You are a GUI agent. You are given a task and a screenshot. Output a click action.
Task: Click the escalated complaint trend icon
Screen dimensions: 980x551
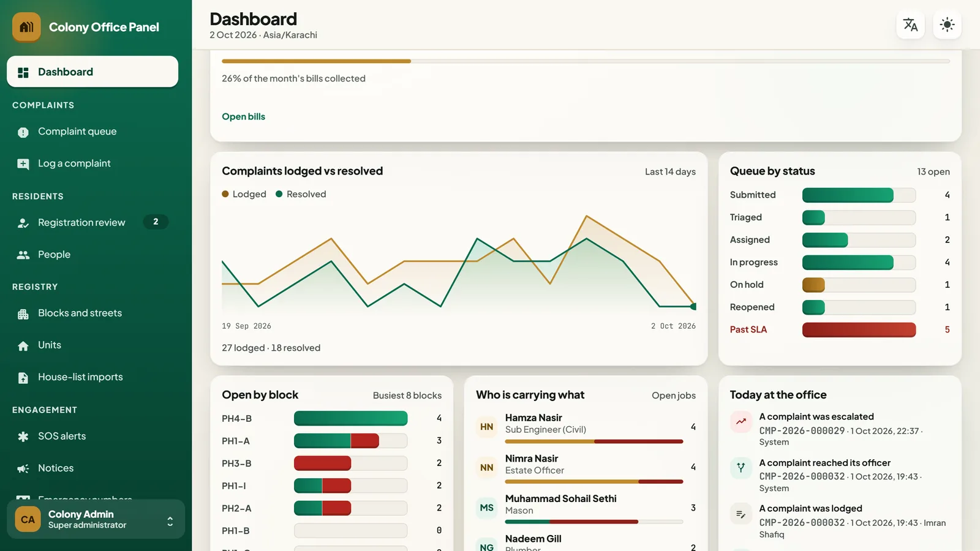[x=741, y=421]
